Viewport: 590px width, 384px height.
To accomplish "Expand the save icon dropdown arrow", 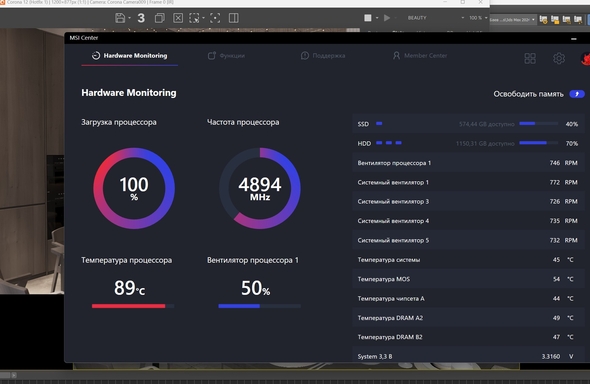I will click(129, 18).
